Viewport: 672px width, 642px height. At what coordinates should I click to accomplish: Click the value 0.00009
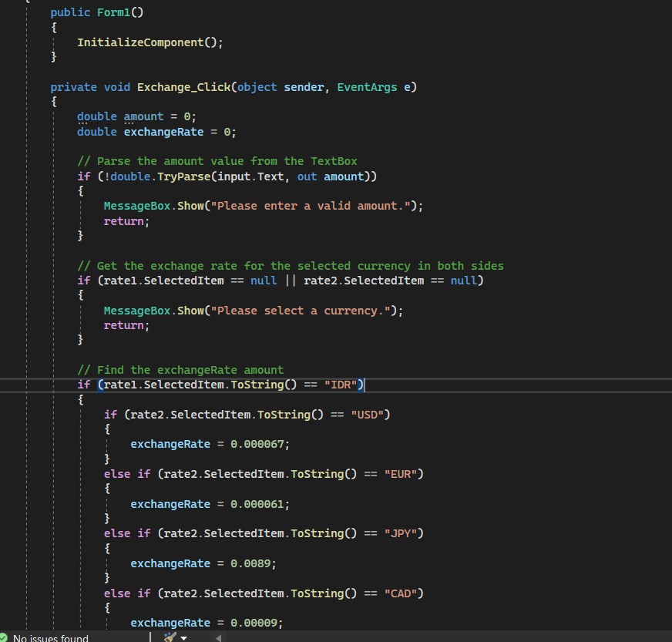[254, 624]
